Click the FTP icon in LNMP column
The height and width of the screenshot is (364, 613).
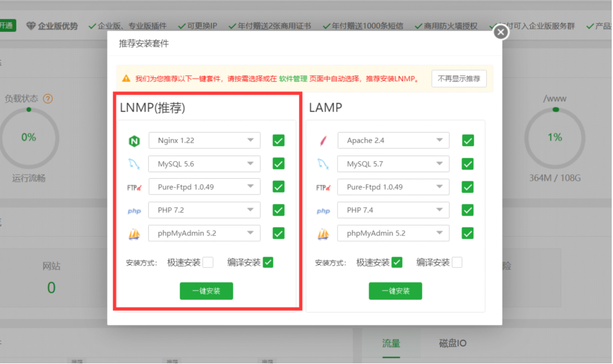click(x=134, y=187)
